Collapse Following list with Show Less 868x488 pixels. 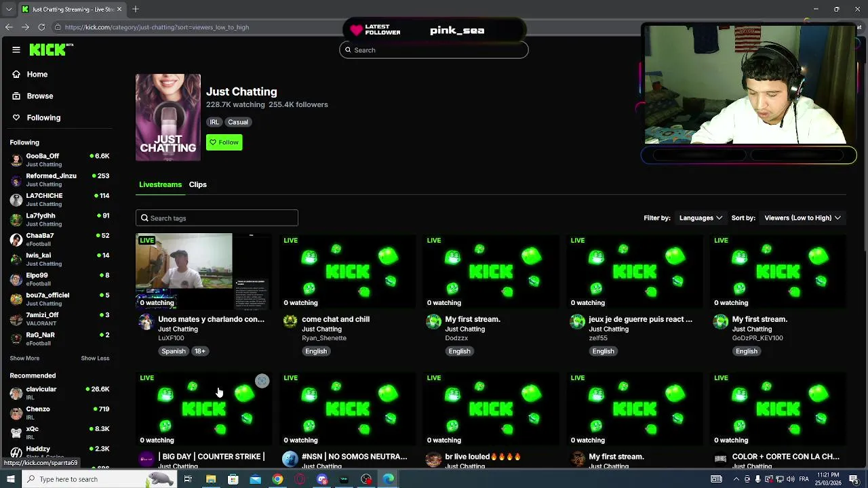coord(95,358)
